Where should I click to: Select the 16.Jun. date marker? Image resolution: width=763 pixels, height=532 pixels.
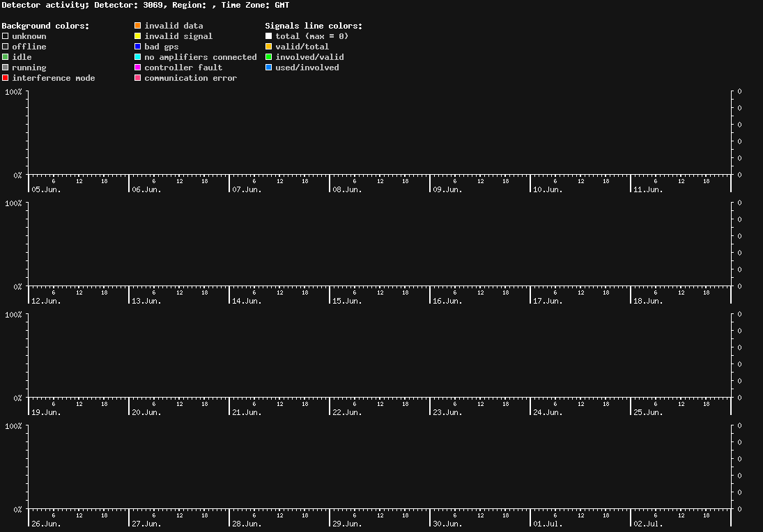coord(447,301)
